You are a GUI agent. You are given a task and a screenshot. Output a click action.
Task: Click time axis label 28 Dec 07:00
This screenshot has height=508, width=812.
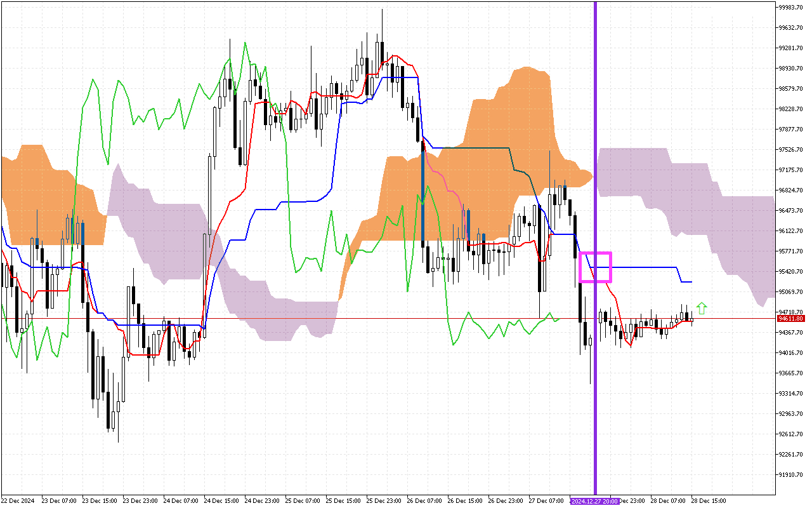pos(668,501)
